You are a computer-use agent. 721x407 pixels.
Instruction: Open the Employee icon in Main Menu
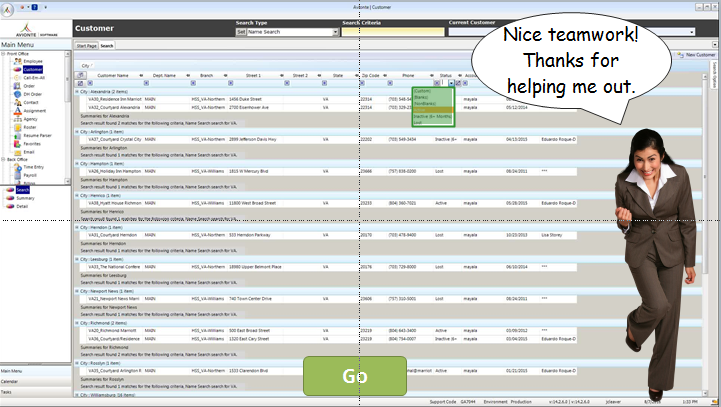coord(18,61)
